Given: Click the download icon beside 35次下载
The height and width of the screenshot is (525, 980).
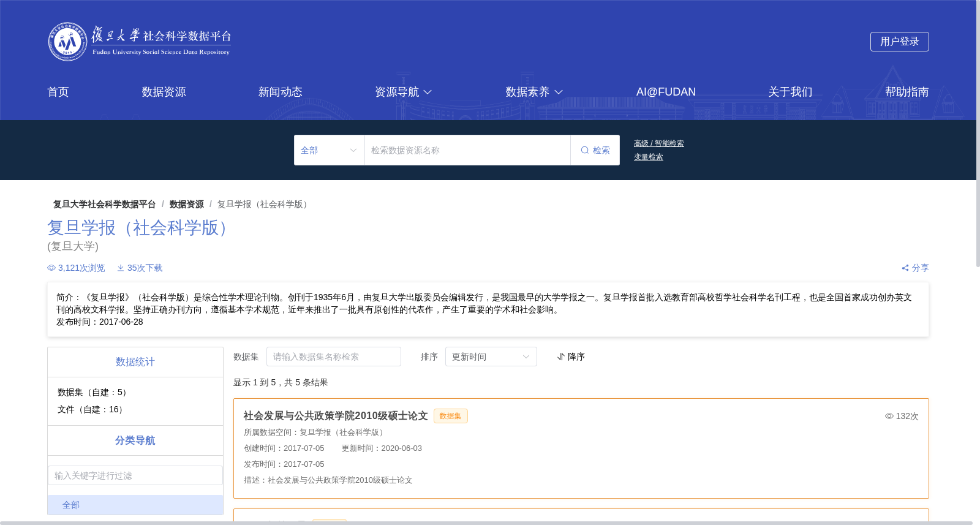Looking at the screenshot, I should [x=121, y=268].
